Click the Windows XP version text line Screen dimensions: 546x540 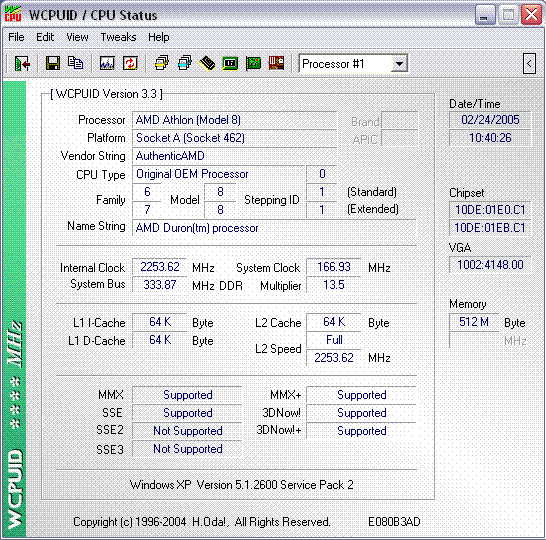click(241, 485)
